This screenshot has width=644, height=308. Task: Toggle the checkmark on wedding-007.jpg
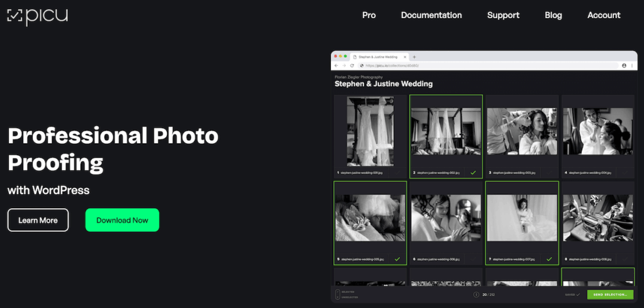pyautogui.click(x=548, y=258)
